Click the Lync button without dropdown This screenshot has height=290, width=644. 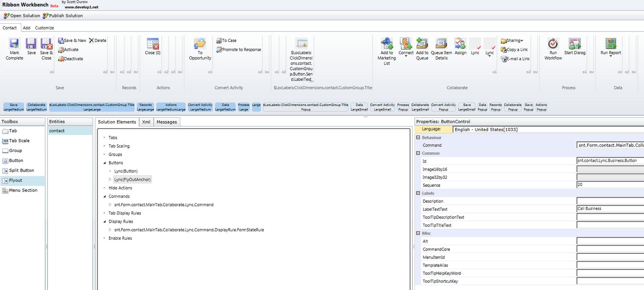[475, 47]
